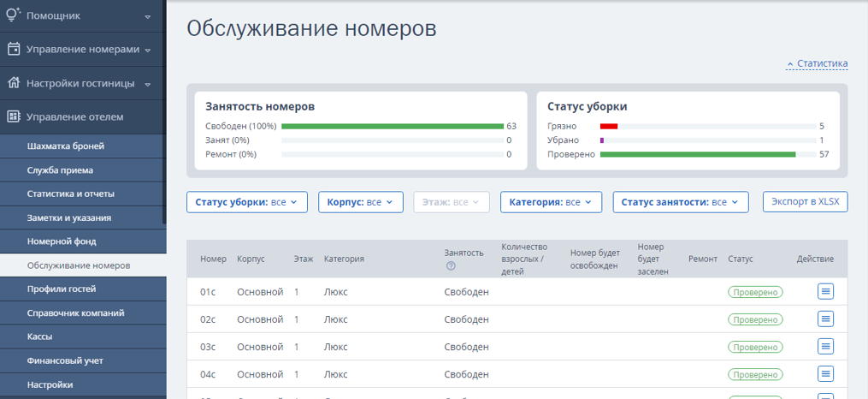Click the house icon beside Настройки гостиницы

tap(14, 83)
